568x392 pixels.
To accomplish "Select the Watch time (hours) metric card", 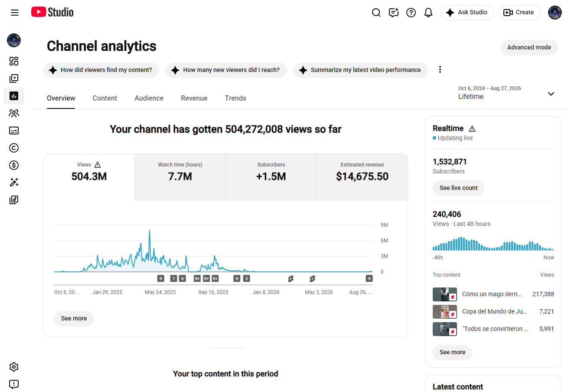I will pos(180,177).
